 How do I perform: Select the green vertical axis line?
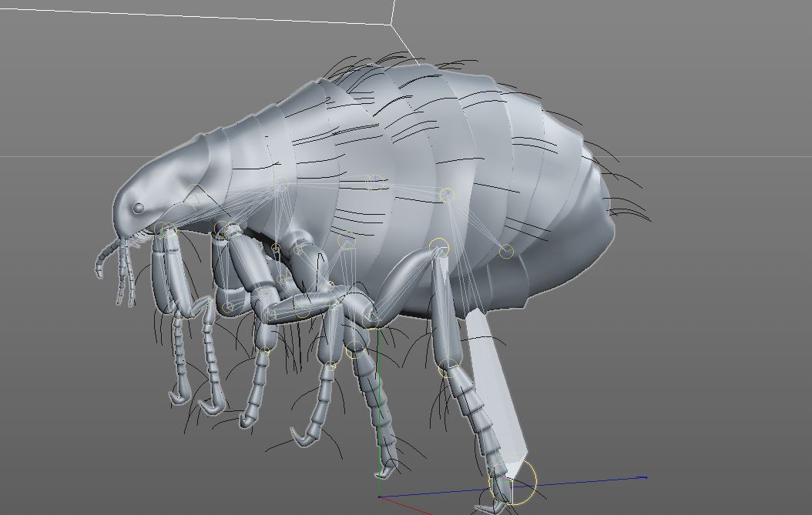(x=380, y=412)
